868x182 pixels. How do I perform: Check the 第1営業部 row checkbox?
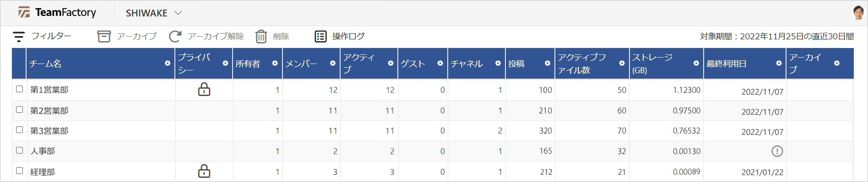pos(19,89)
